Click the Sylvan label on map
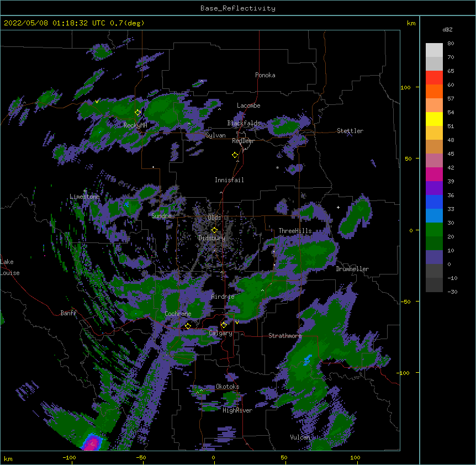The image size is (476, 465). [215, 135]
